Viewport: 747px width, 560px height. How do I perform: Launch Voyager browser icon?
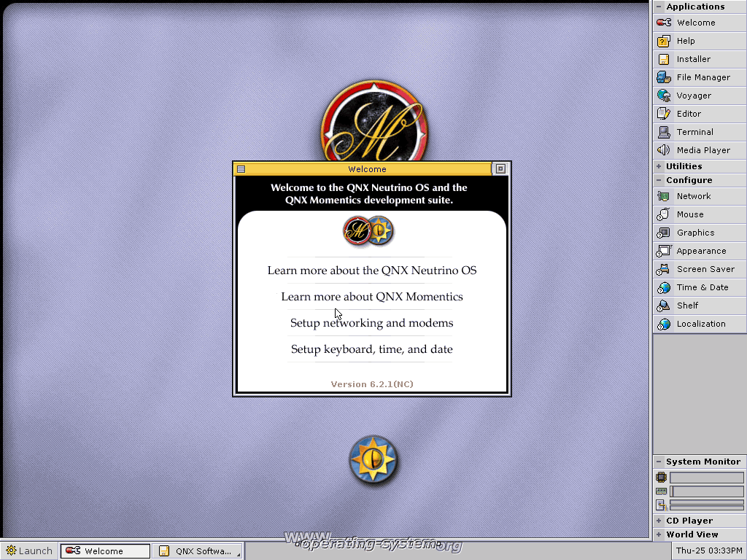click(x=664, y=96)
